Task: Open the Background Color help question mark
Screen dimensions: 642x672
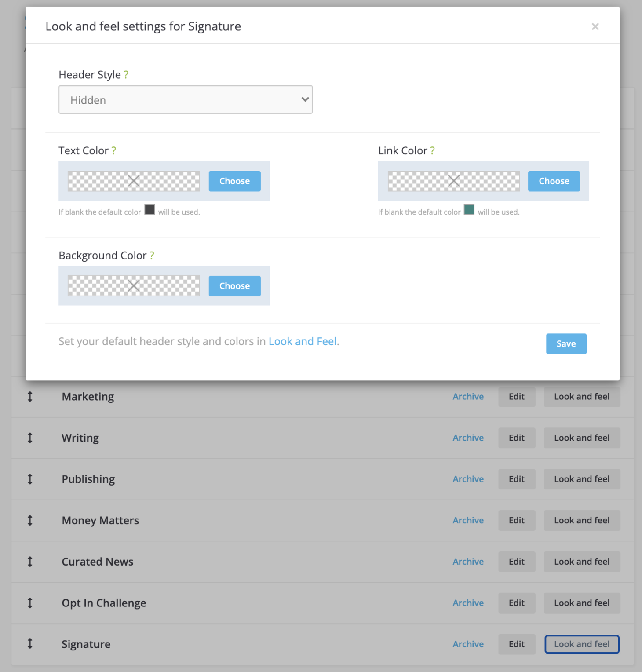Action: tap(152, 256)
